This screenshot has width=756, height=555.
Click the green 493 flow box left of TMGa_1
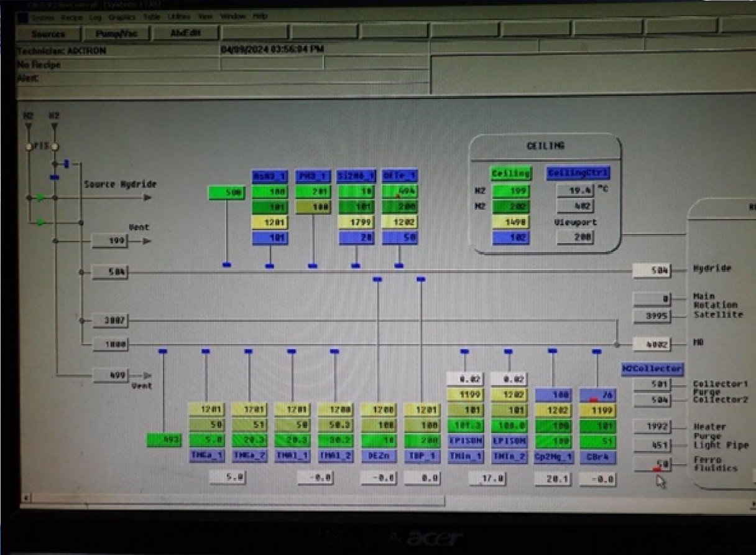pyautogui.click(x=164, y=441)
